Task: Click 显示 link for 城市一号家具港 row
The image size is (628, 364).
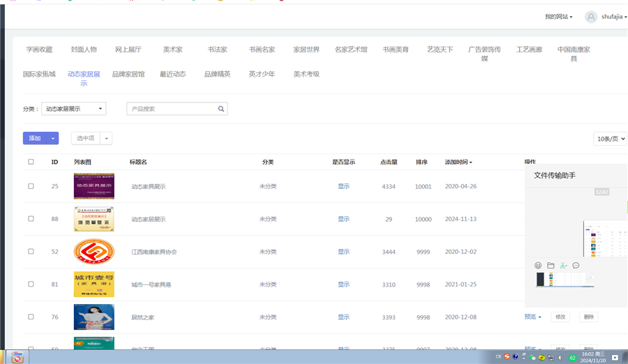Action: point(343,284)
